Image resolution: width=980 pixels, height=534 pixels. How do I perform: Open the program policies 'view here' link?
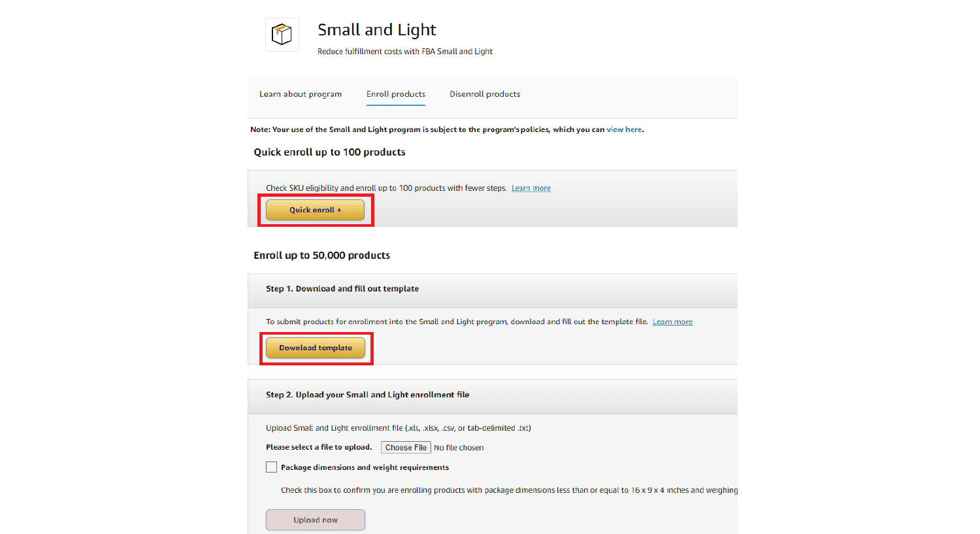[x=624, y=129]
